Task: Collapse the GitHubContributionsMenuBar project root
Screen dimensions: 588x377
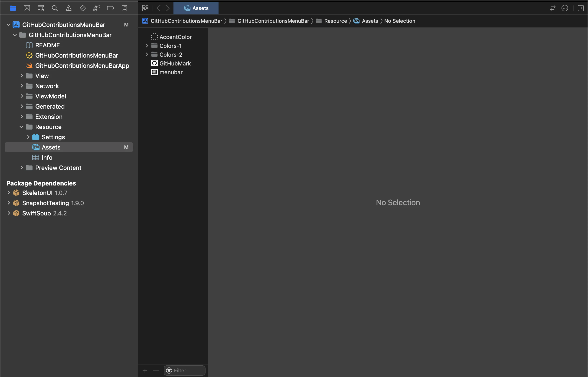Action: [x=8, y=25]
